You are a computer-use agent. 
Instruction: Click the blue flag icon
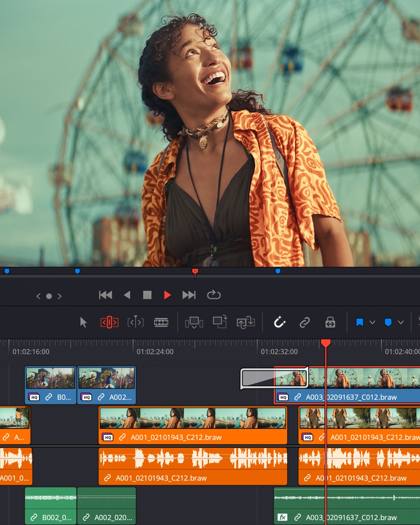[360, 323]
